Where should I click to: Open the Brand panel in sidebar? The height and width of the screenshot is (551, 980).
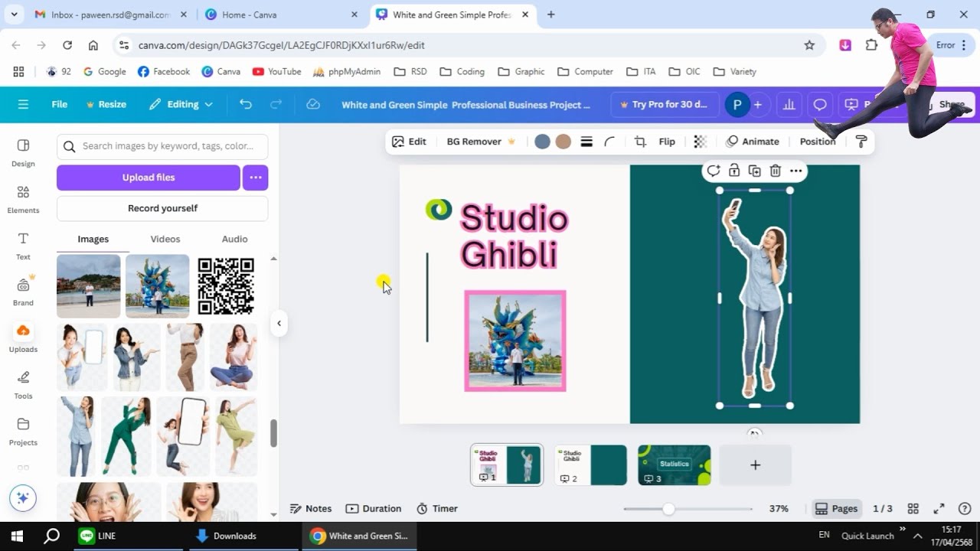(23, 292)
